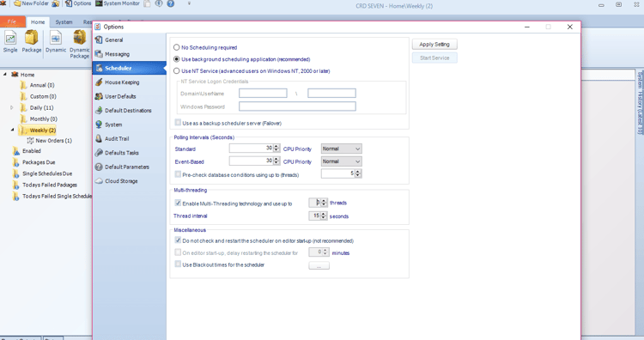The image size is (644, 340).
Task: Expand the Daily (11) folder
Action: tap(12, 107)
